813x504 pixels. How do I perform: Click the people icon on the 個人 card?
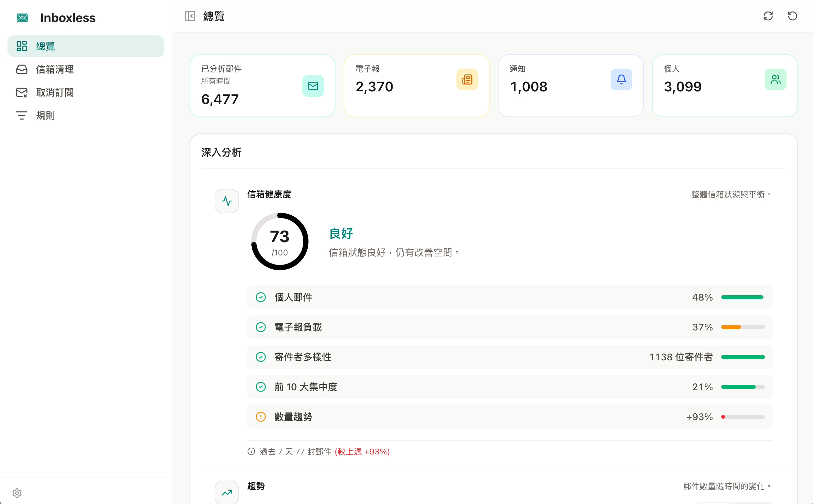tap(776, 79)
